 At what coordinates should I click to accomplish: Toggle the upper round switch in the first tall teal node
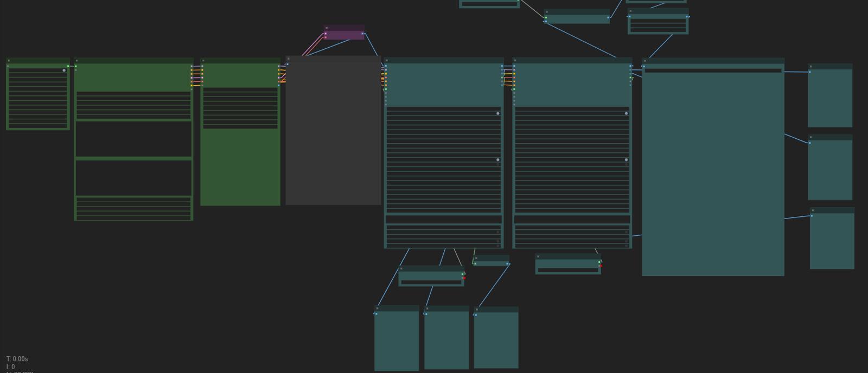pyautogui.click(x=498, y=113)
